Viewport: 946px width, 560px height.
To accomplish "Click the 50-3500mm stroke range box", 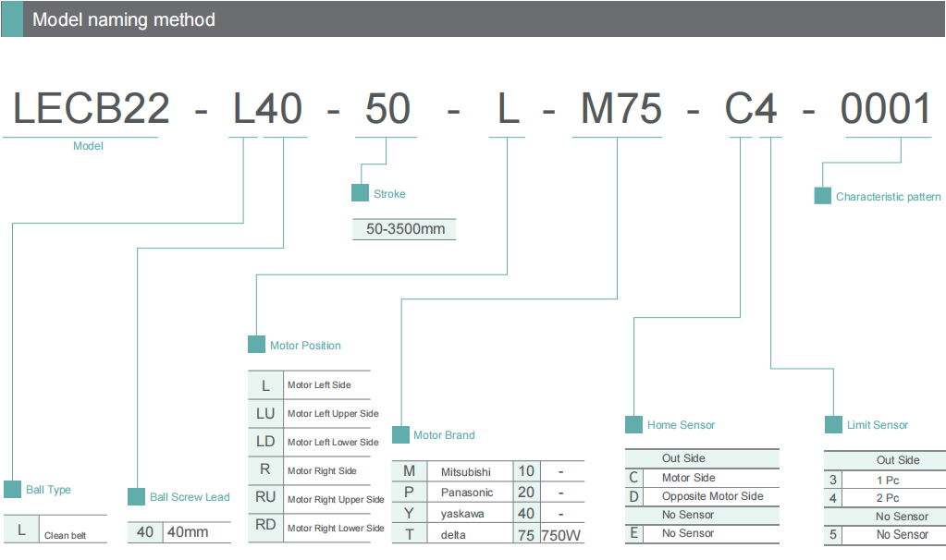I will coord(405,228).
